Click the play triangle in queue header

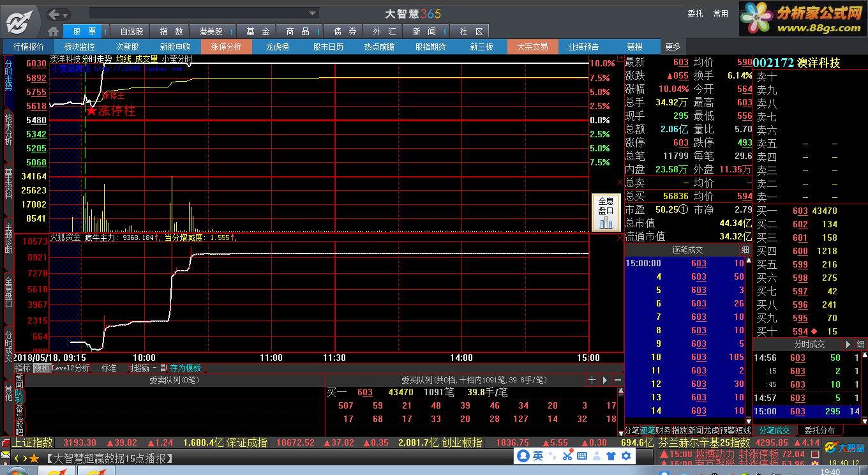coord(604,380)
